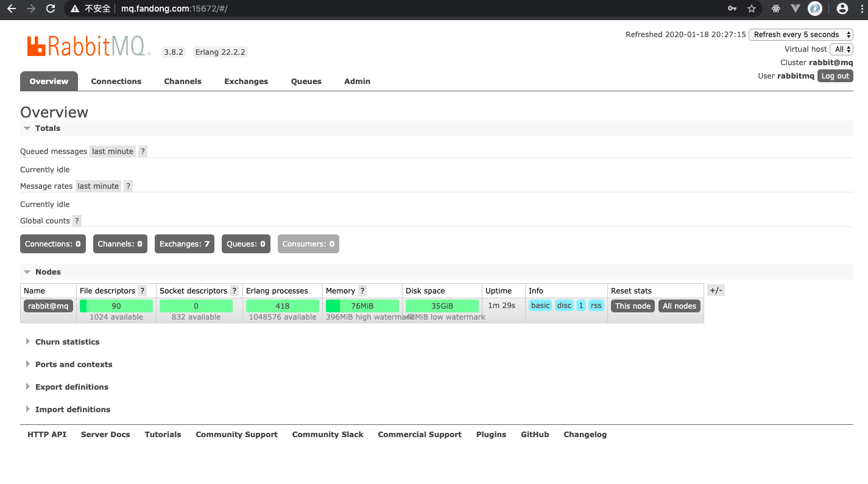The image size is (868, 484).
Task: Click the File descriptors usage bar
Action: [116, 306]
